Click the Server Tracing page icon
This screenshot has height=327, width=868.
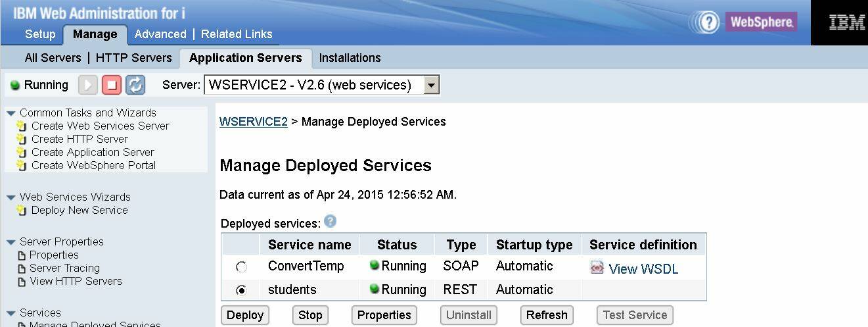click(22, 268)
